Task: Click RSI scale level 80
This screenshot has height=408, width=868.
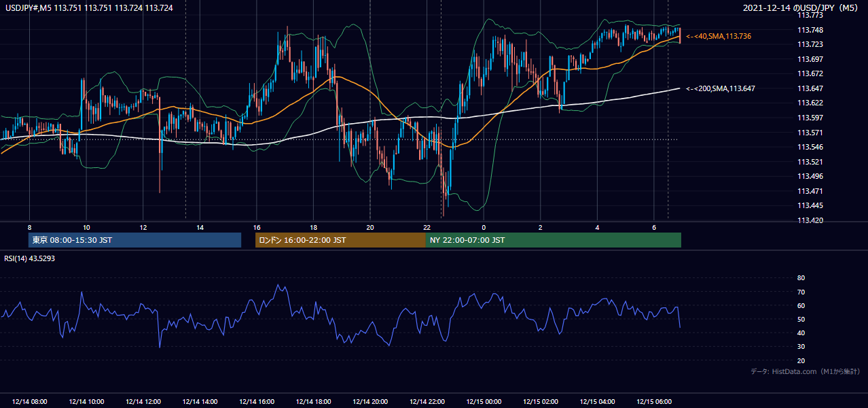Action: (x=801, y=278)
